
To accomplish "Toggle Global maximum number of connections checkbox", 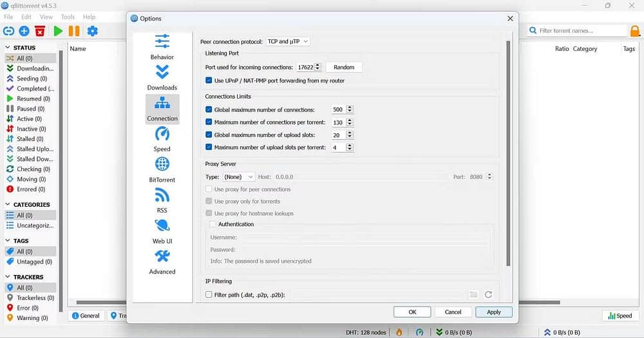I will click(x=209, y=109).
